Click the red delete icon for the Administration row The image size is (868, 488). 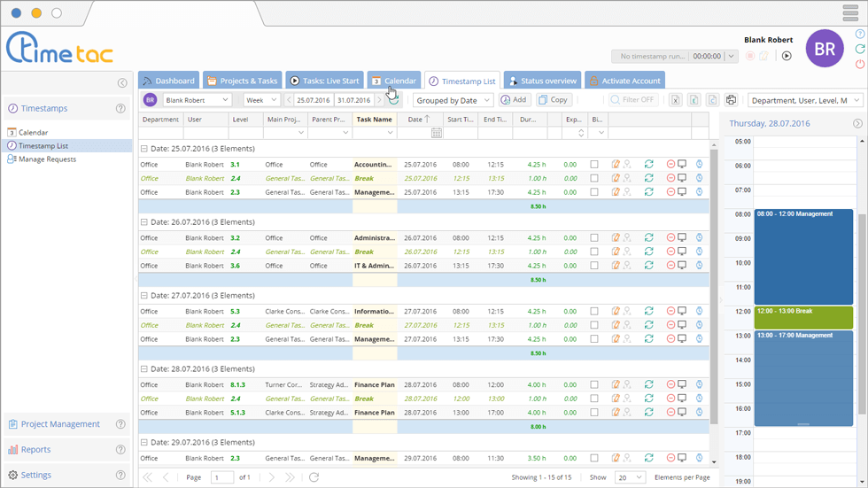click(670, 238)
